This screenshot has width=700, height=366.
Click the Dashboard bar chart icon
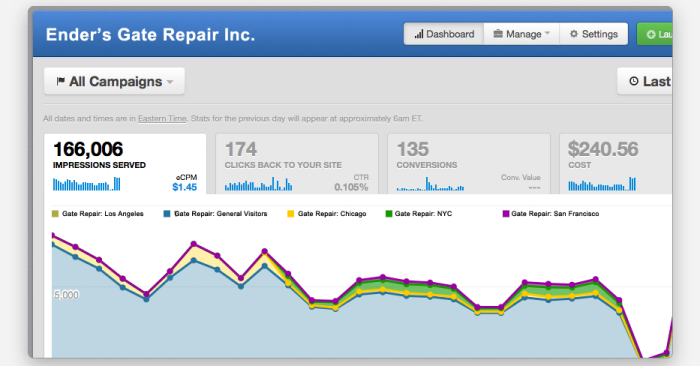click(x=418, y=34)
